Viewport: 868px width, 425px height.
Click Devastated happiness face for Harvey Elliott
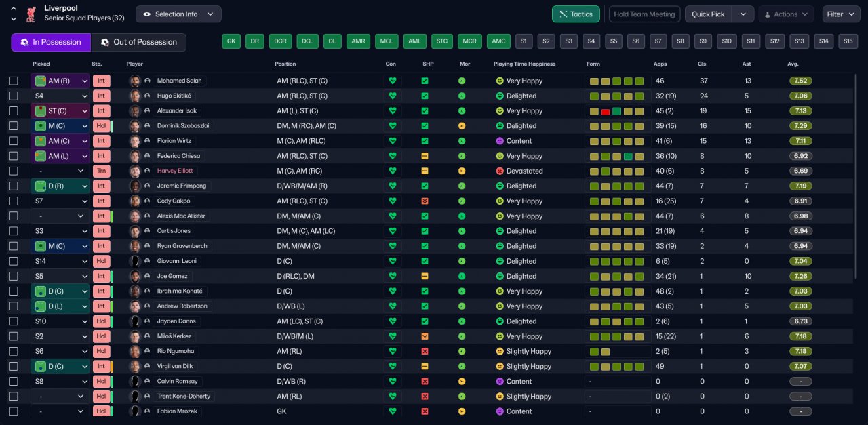tap(500, 171)
